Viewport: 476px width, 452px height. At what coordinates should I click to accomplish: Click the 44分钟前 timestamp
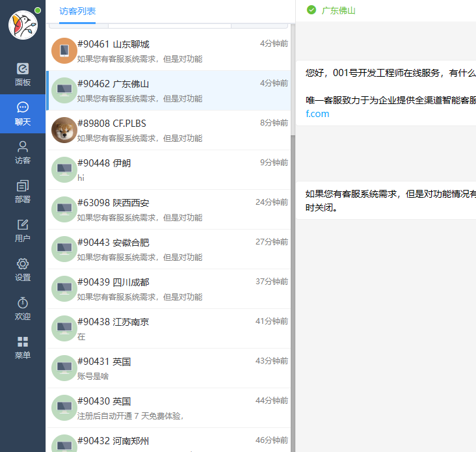pyautogui.click(x=272, y=401)
